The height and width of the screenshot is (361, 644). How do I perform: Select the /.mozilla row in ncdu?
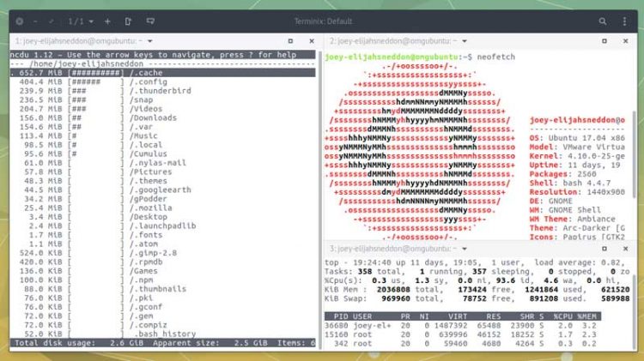tap(163, 208)
